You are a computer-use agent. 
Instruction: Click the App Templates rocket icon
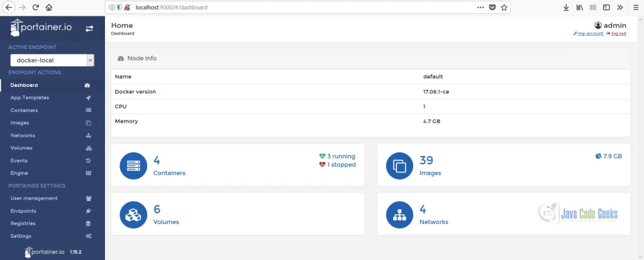pos(88,98)
